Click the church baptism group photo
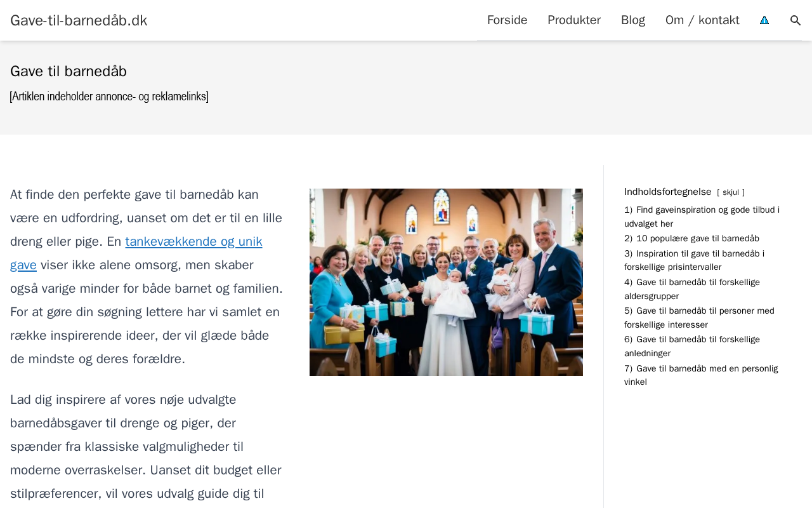This screenshot has width=812, height=508. click(x=446, y=282)
